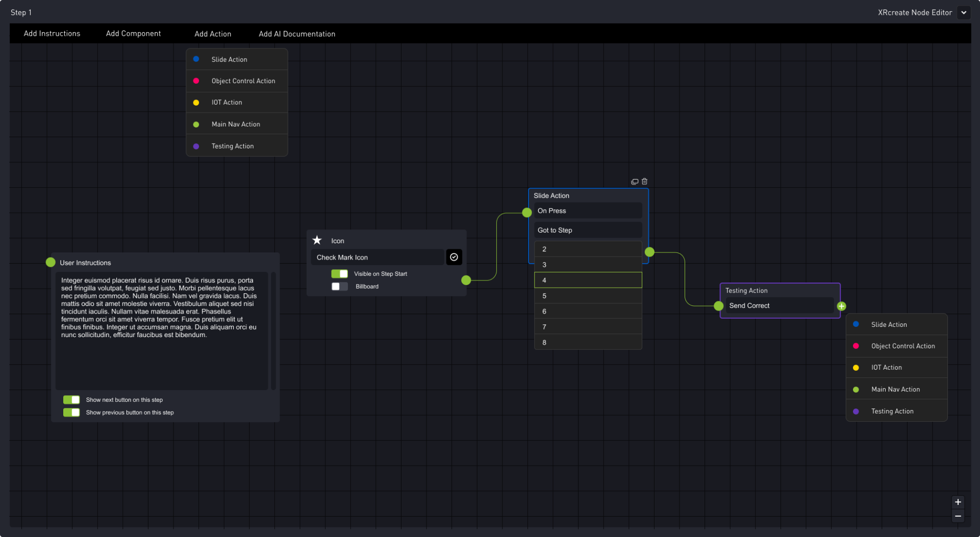Toggle Visible on Step Start switch

[x=339, y=274]
